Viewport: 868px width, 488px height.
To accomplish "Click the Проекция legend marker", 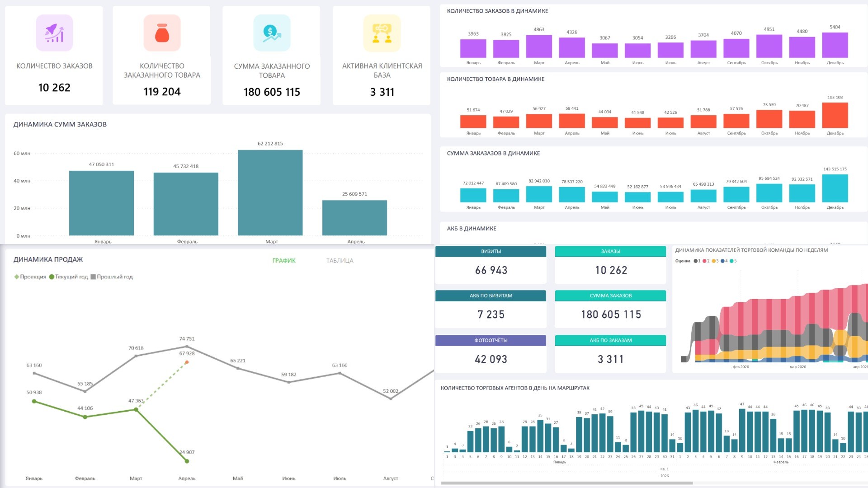I will tap(17, 277).
